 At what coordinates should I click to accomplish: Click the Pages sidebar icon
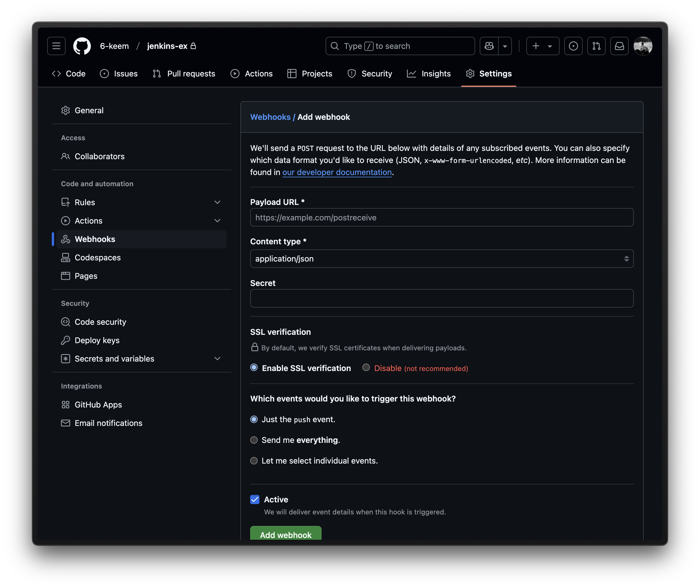(x=65, y=276)
